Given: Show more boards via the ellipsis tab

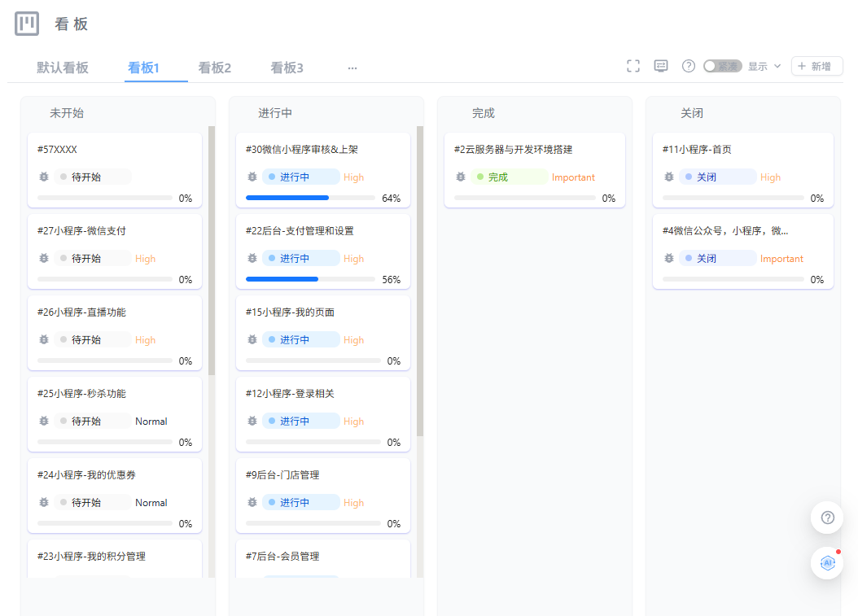Looking at the screenshot, I should coord(352,68).
